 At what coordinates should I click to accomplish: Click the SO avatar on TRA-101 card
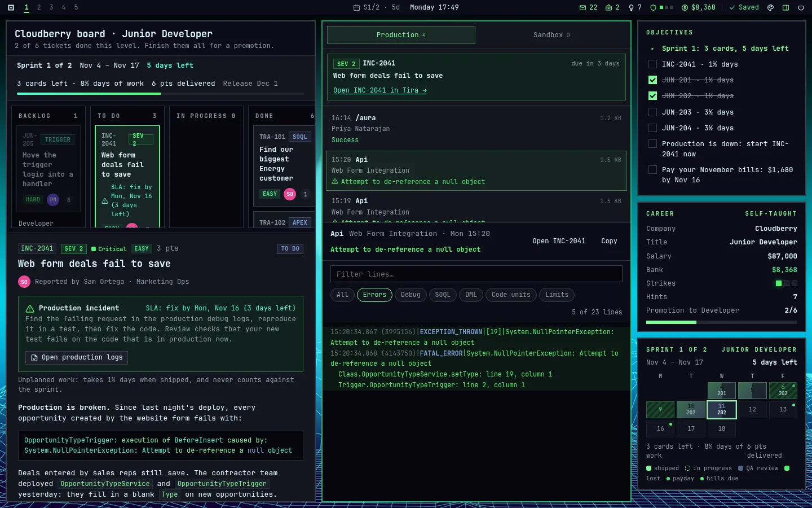coord(290,194)
